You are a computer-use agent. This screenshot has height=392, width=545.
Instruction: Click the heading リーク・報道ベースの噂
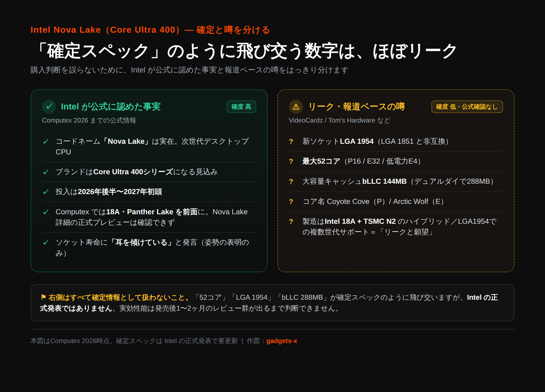pos(356,107)
